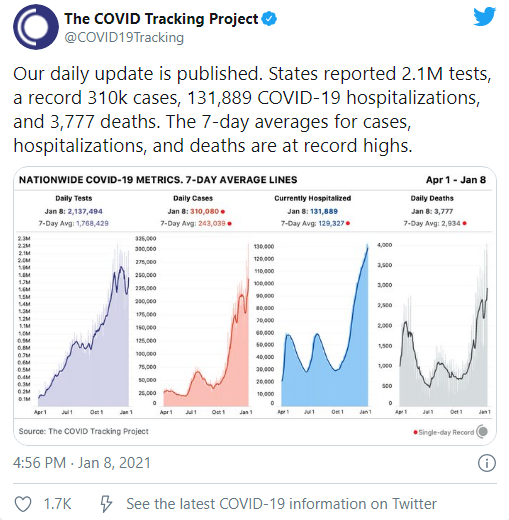Click the blue verified badge icon

click(x=269, y=18)
